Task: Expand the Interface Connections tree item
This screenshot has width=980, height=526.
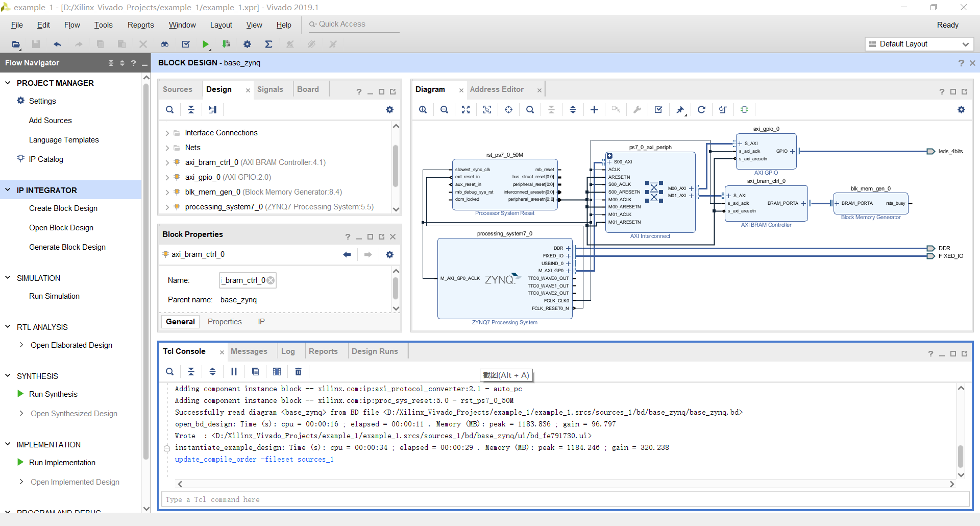Action: [167, 133]
